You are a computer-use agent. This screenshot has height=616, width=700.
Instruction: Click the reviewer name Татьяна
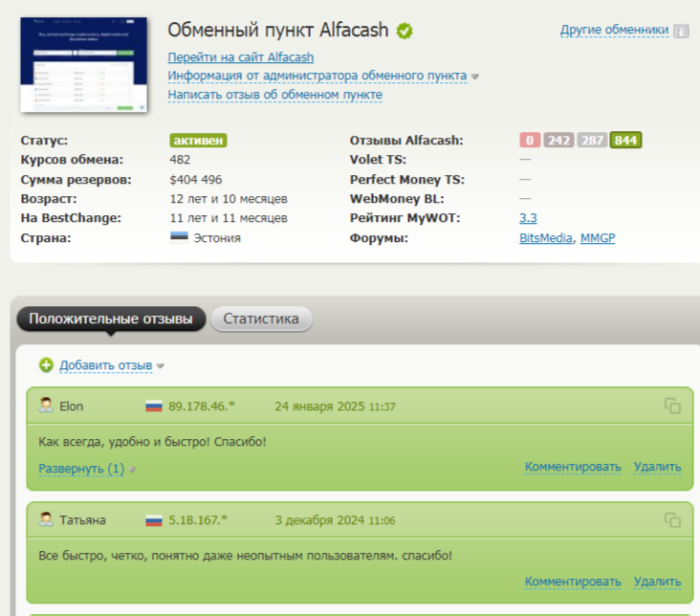(x=82, y=520)
